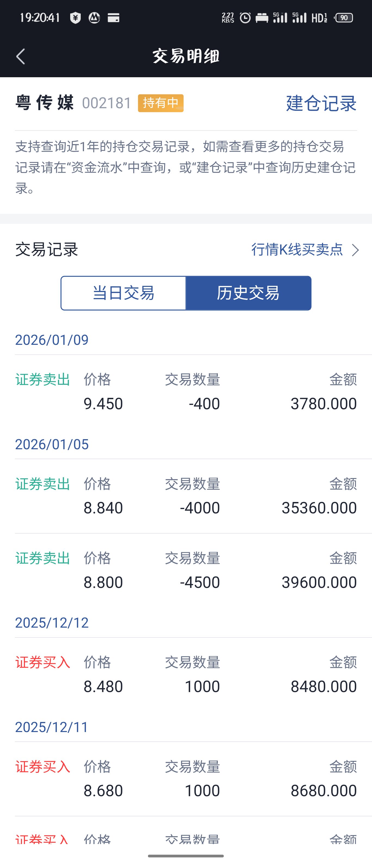Tap the bank logo status icon
372x868 pixels.
tap(94, 17)
